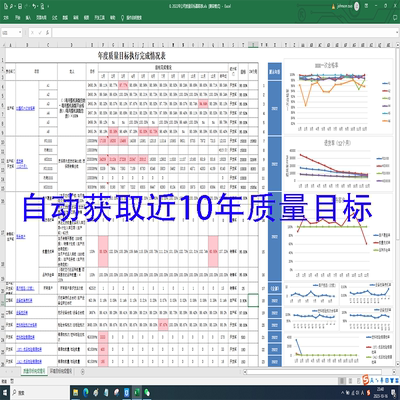
Task: Switch to the 帮助 (Help) ribbon tab
Action: coord(113,18)
